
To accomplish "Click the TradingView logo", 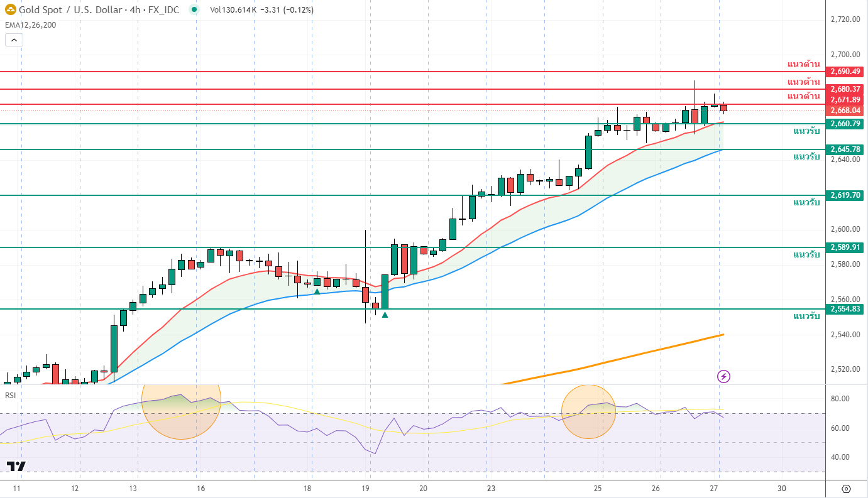I will [16, 466].
